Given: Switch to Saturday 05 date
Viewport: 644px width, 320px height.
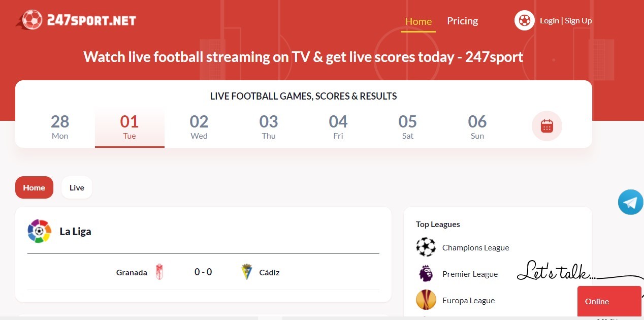Looking at the screenshot, I should point(407,126).
